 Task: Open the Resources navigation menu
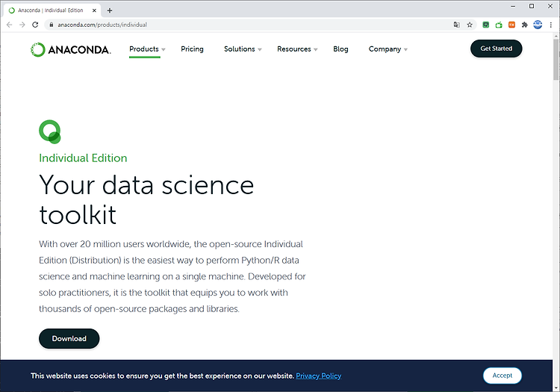pyautogui.click(x=294, y=49)
